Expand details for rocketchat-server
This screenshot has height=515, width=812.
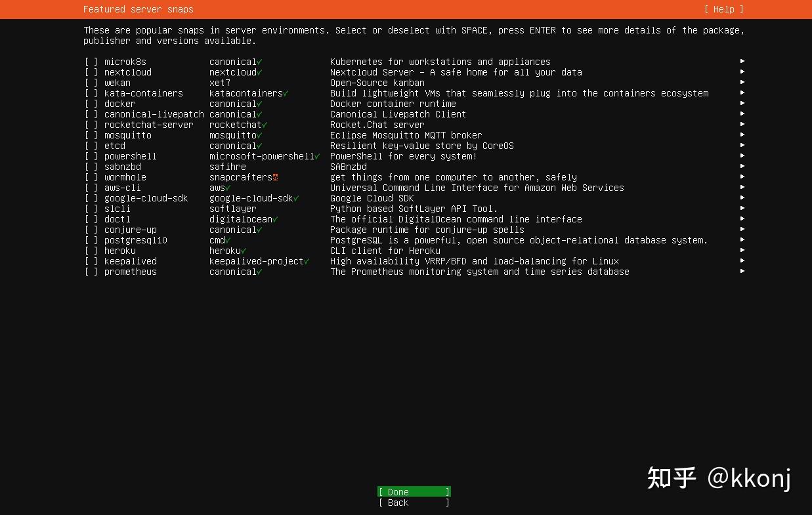[742, 125]
